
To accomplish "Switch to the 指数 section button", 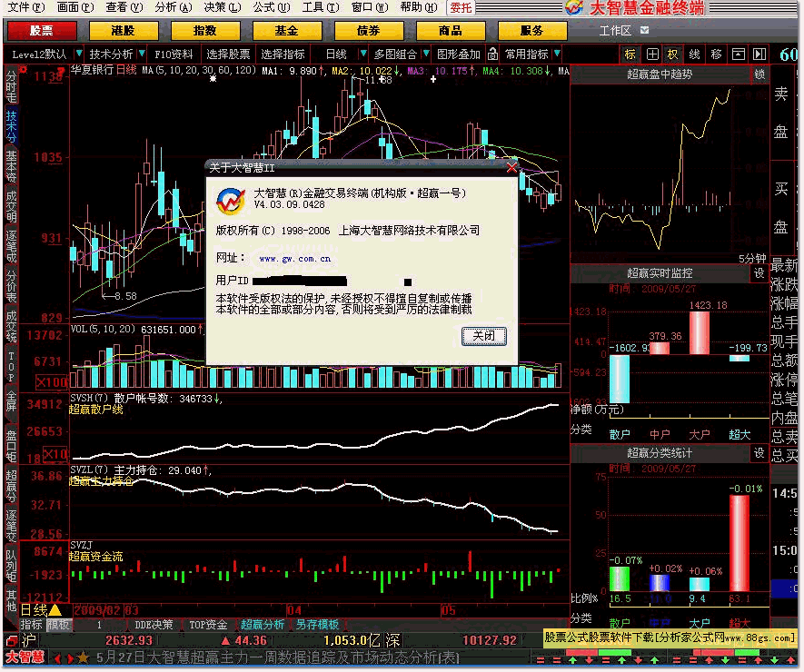I will 204,31.
